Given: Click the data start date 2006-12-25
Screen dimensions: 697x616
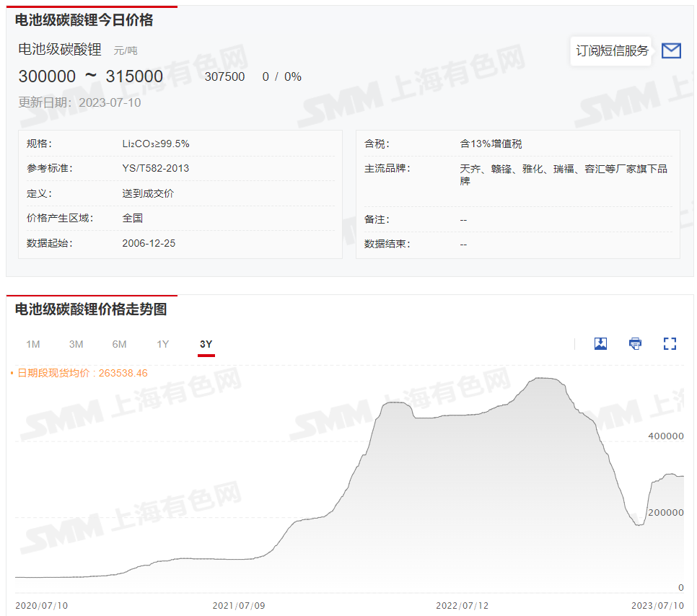Looking at the screenshot, I should (x=149, y=244).
